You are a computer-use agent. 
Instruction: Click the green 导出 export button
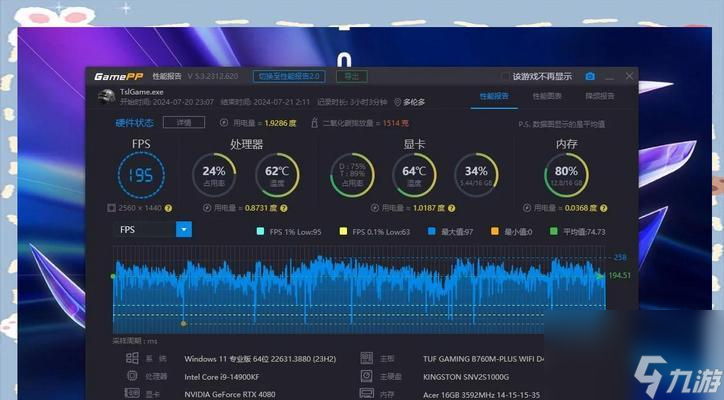pos(352,76)
